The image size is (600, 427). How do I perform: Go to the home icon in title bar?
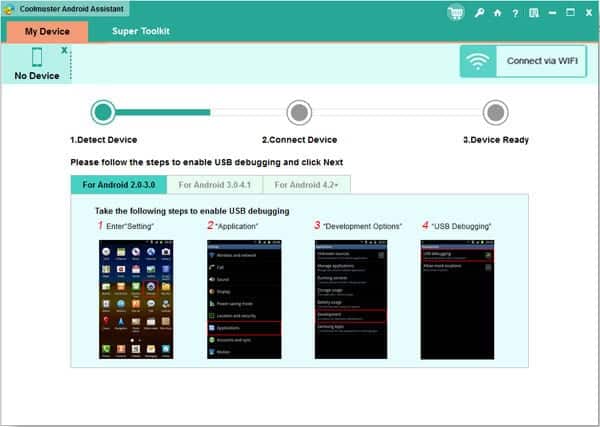point(497,13)
